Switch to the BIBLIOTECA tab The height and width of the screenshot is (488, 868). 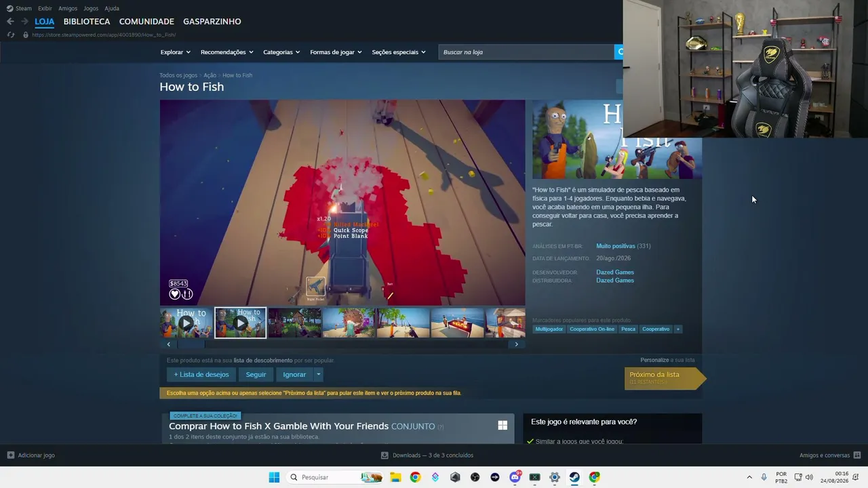point(87,22)
